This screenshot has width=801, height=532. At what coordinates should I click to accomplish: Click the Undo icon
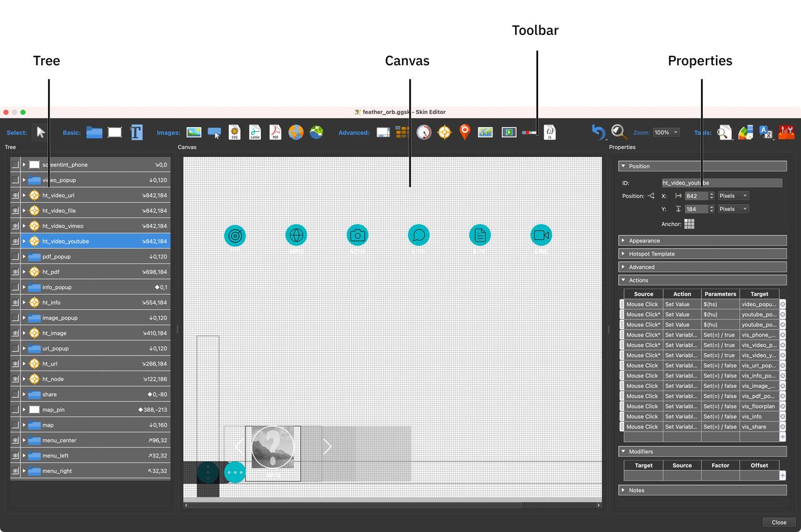(x=596, y=132)
